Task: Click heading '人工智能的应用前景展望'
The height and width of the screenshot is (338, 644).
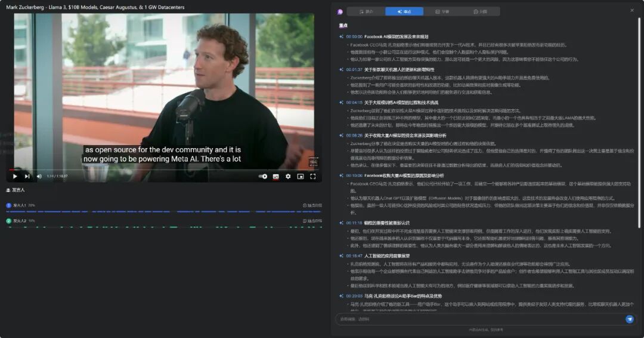Action: click(387, 256)
